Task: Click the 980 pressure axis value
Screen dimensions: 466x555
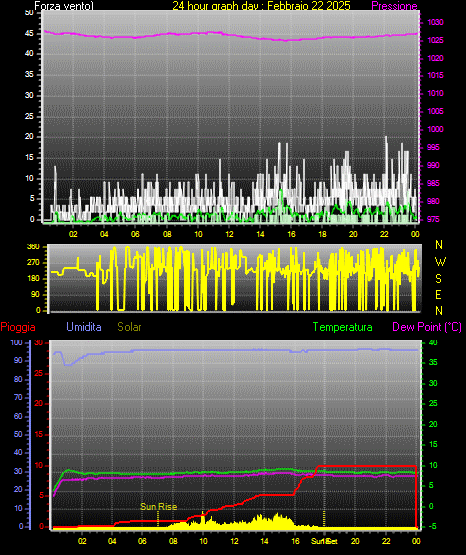Action: [433, 201]
